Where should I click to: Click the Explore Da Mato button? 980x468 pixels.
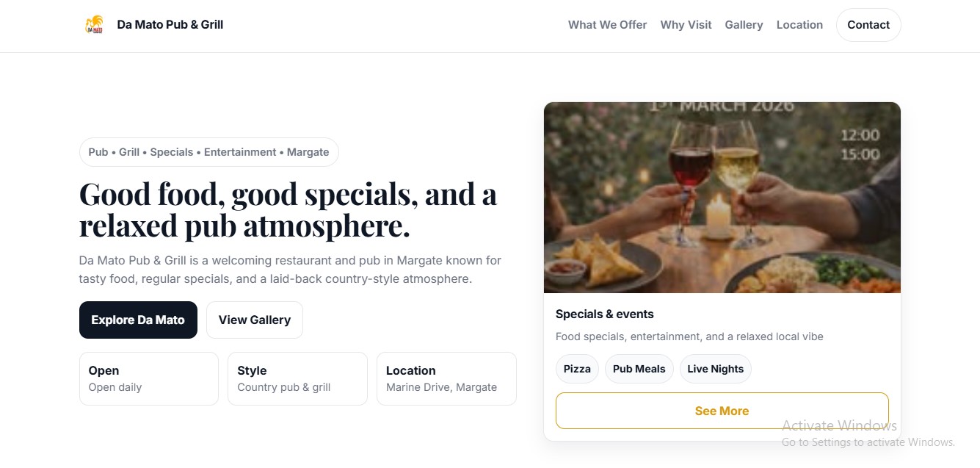(x=138, y=320)
